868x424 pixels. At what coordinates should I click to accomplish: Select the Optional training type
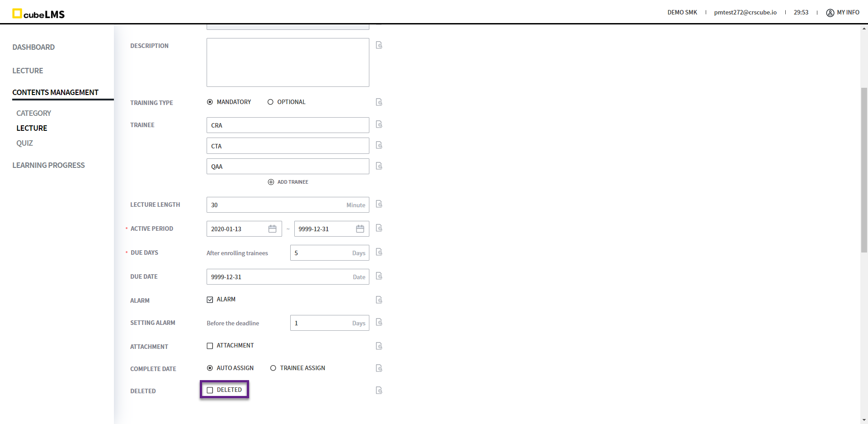coord(270,102)
